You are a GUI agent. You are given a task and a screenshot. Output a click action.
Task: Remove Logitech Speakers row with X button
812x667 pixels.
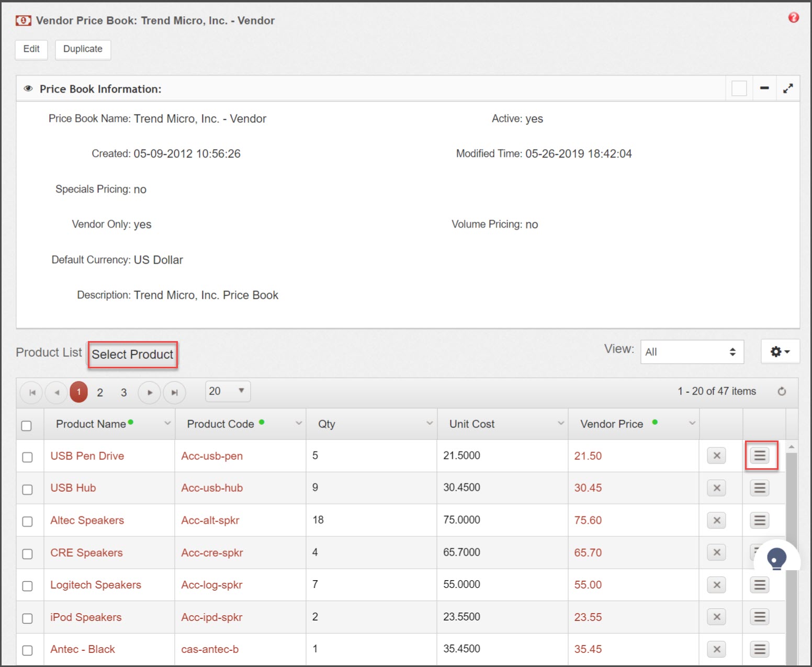[716, 585]
